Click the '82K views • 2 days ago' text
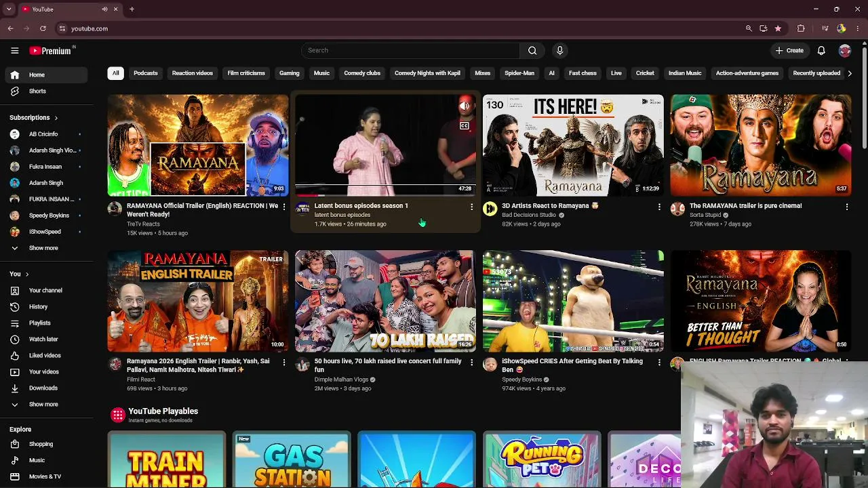 coord(531,224)
